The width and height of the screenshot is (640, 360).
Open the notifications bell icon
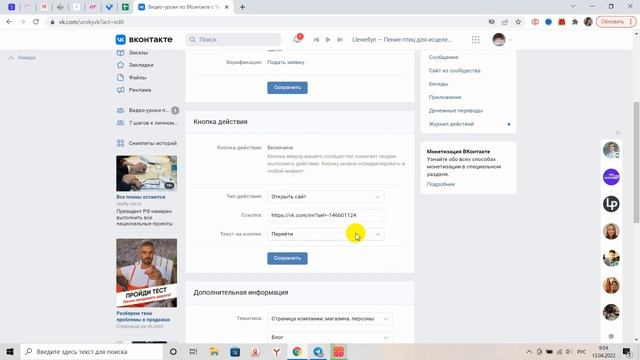point(297,40)
